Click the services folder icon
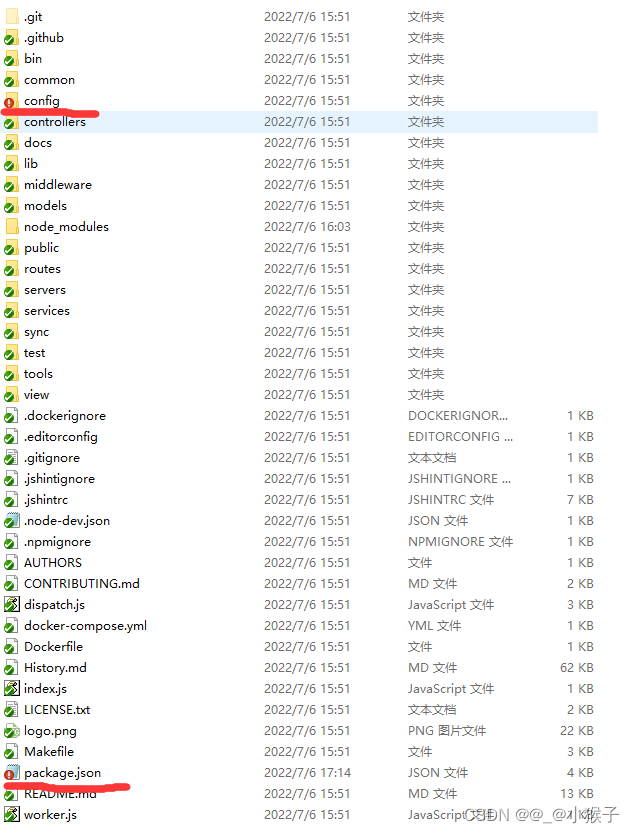Screen dimensions: 635x833 [x=12, y=311]
